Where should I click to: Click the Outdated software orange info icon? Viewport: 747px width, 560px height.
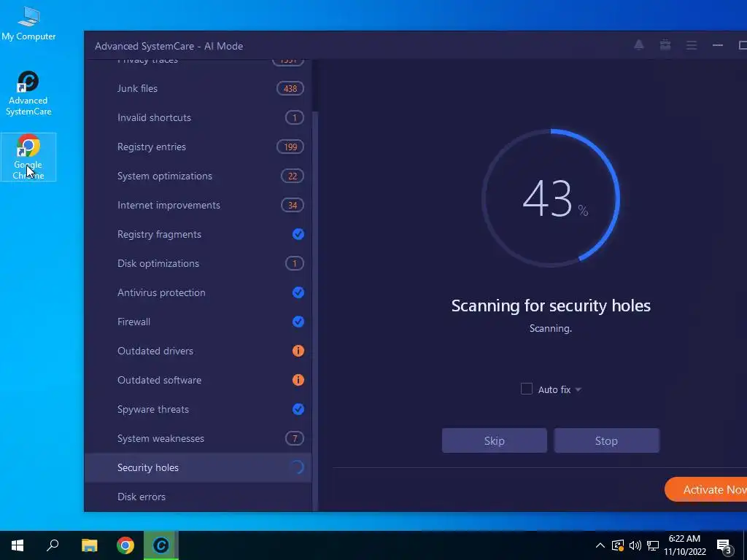click(x=298, y=380)
